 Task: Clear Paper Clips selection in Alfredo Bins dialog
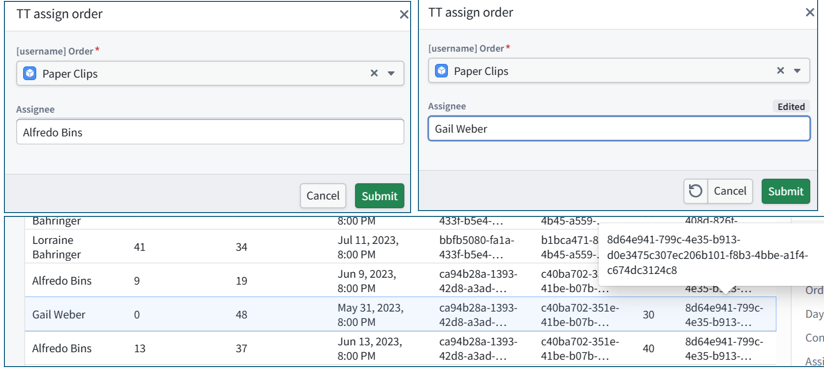click(x=374, y=74)
